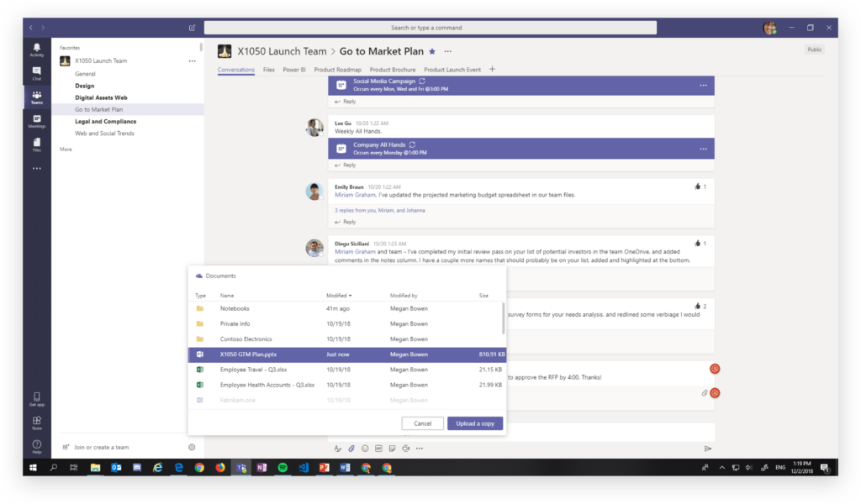
Task: Like Emily Braun's message with thumbs up
Action: click(697, 186)
